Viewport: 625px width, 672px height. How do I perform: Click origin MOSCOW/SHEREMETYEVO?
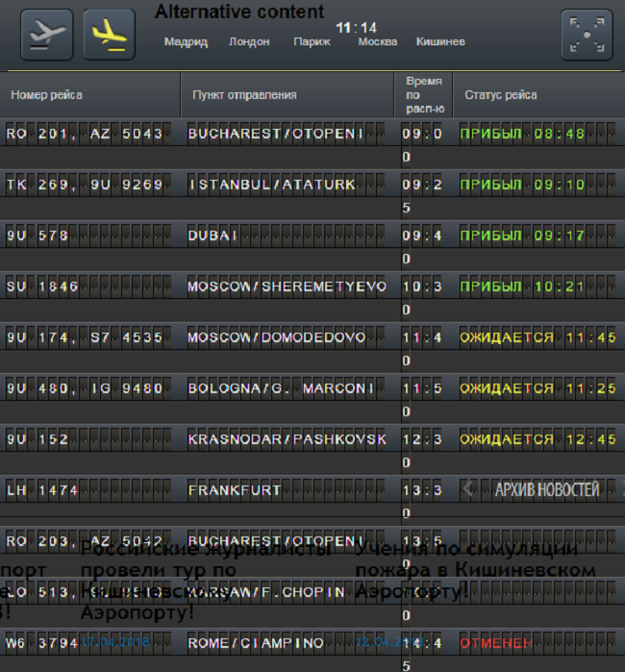[x=287, y=286]
